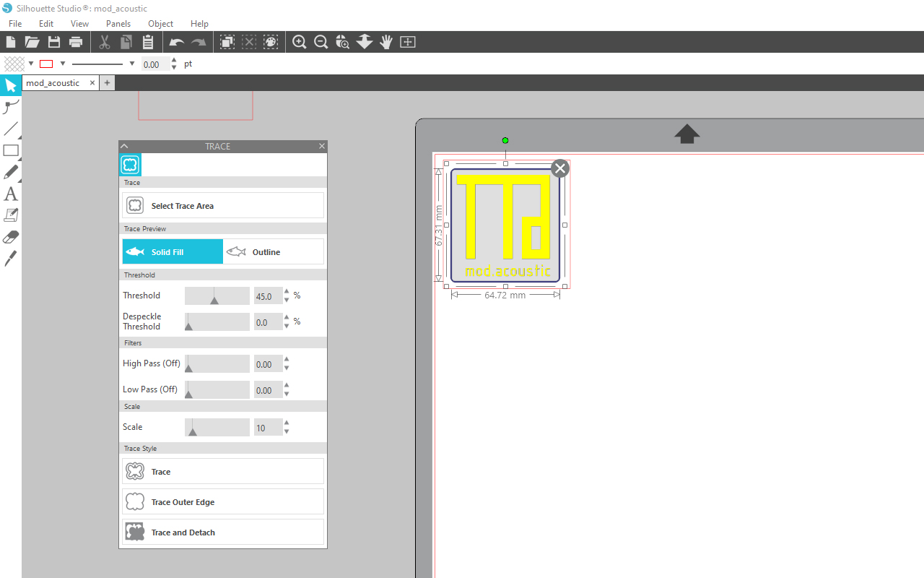Pick the Rectangle drawing tool
The width and height of the screenshot is (924, 578).
tap(11, 151)
